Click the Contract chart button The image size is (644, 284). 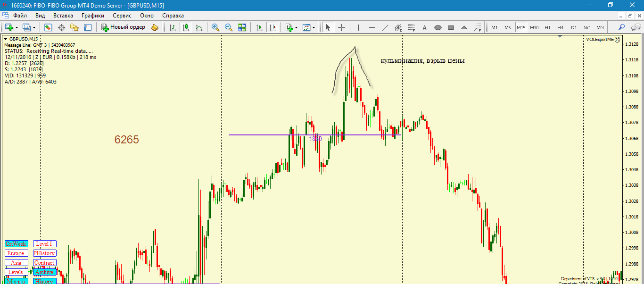point(44,263)
